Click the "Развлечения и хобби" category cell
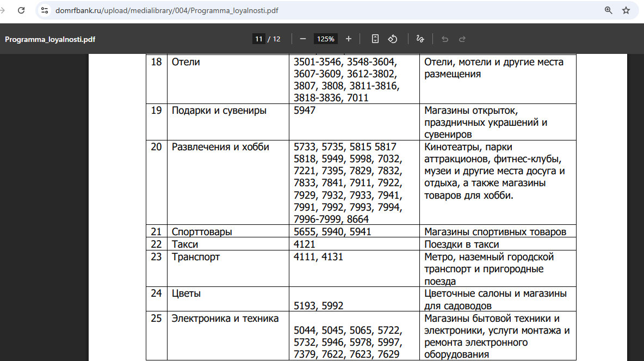 coord(220,147)
